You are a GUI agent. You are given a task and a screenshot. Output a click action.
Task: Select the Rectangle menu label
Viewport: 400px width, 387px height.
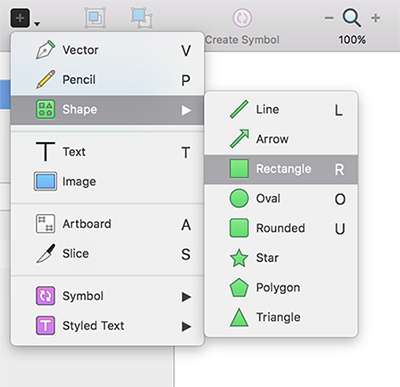point(284,169)
